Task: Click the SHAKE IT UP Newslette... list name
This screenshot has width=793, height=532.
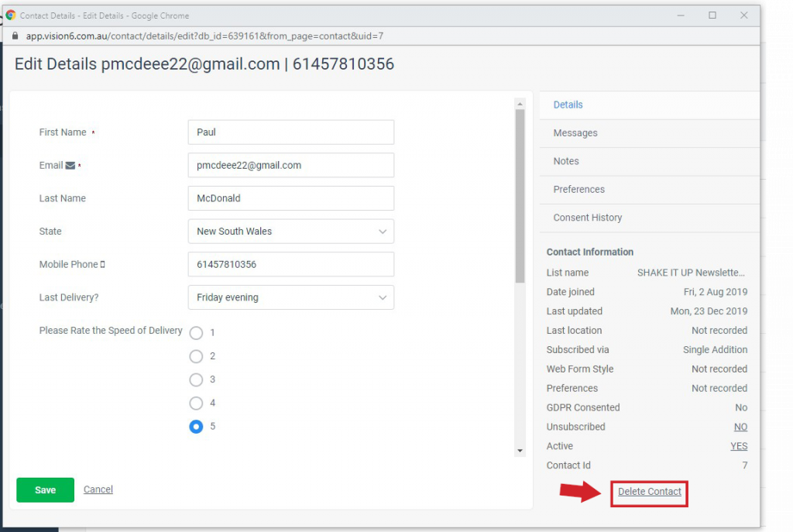Action: (x=691, y=273)
